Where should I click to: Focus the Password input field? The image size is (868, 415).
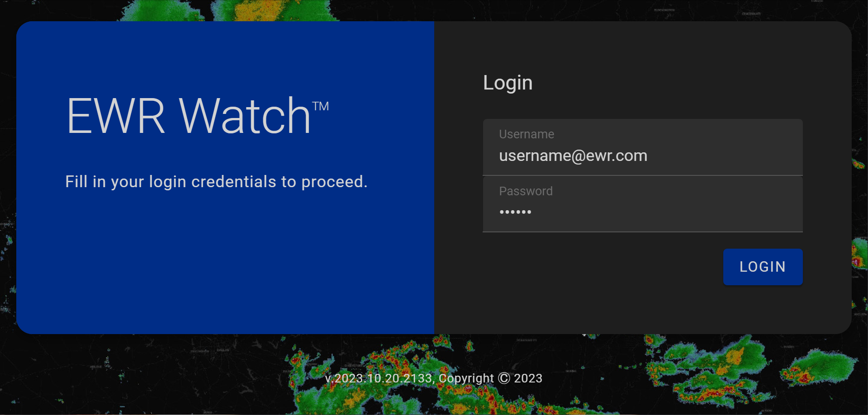click(x=642, y=204)
